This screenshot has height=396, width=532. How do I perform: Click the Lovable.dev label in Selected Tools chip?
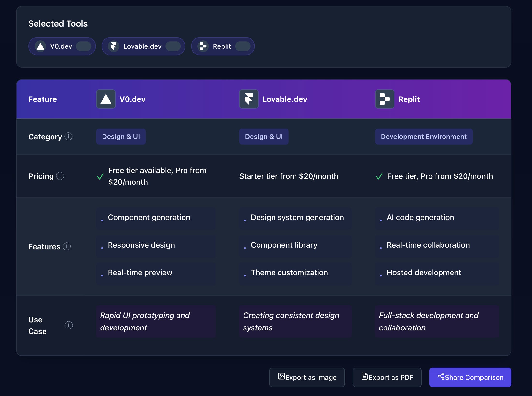pyautogui.click(x=142, y=46)
